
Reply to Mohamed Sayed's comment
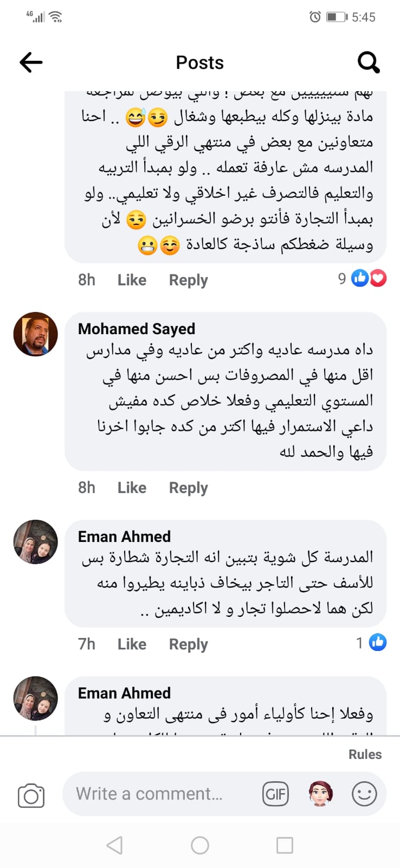[x=188, y=488]
